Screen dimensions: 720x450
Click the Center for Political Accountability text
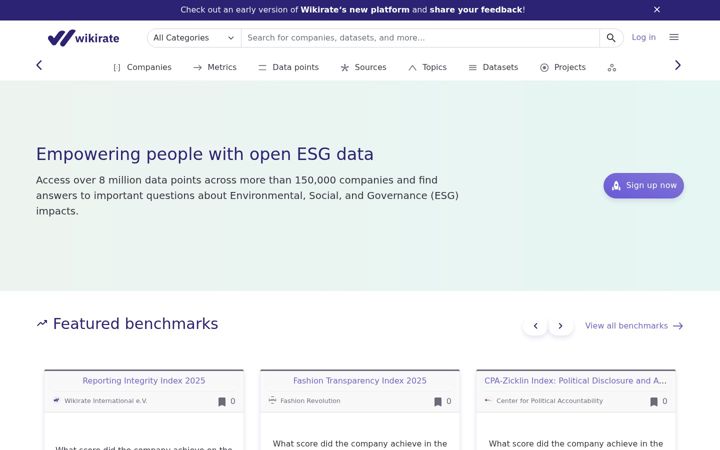click(x=550, y=401)
